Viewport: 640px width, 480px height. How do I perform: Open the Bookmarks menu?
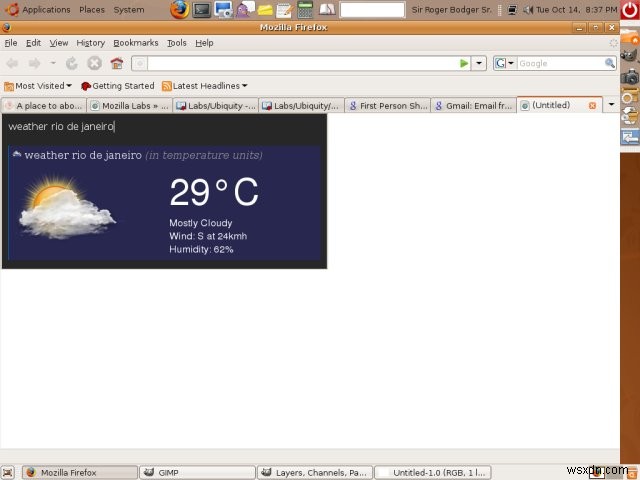pyautogui.click(x=136, y=43)
